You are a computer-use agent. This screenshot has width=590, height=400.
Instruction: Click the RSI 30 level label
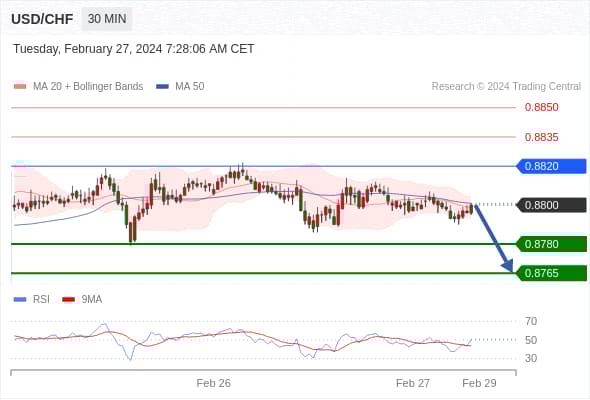[x=531, y=358]
